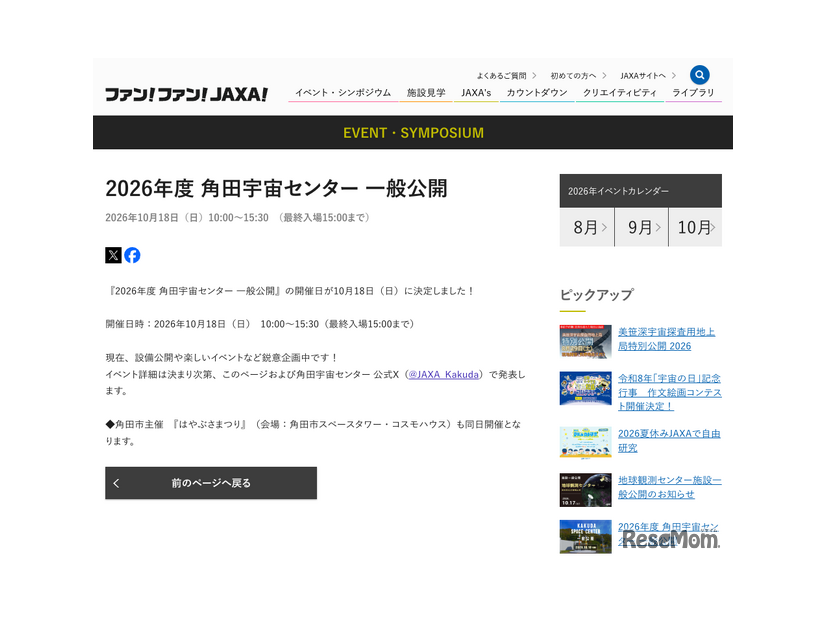Open 2026年度 角田宇宙センター pickup link
Screen dimensions: 826x620
(668, 533)
